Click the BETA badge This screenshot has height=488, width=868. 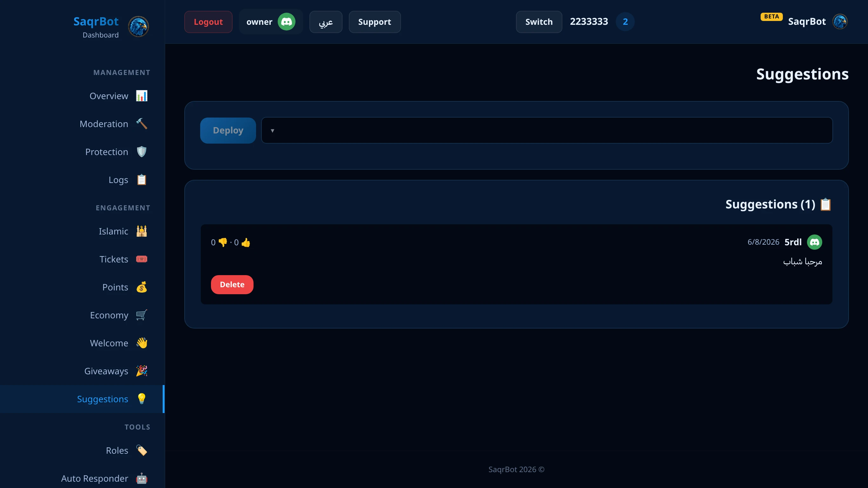[x=771, y=17]
